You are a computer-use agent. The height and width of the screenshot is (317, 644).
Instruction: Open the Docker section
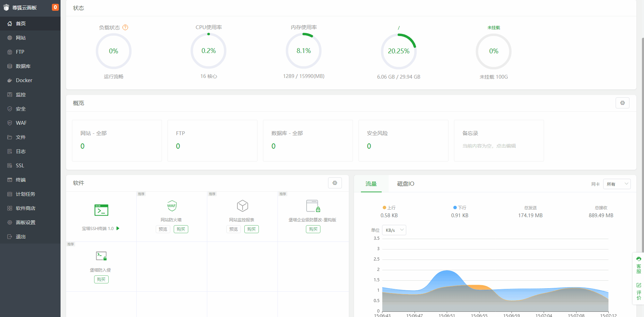click(x=30, y=80)
